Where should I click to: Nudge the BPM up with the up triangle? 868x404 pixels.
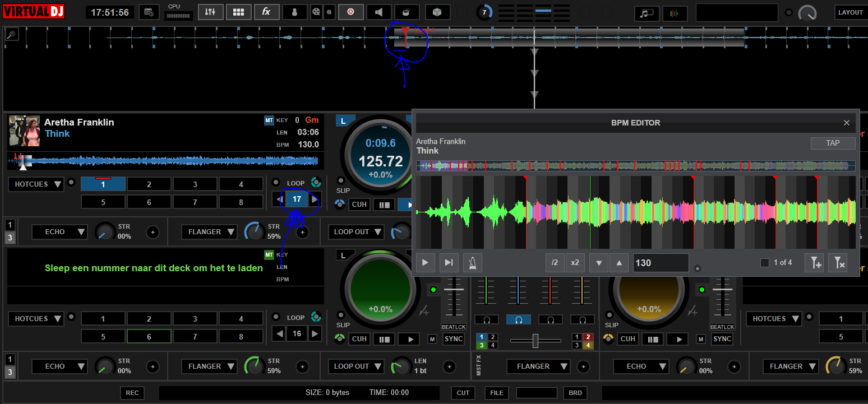tap(619, 262)
